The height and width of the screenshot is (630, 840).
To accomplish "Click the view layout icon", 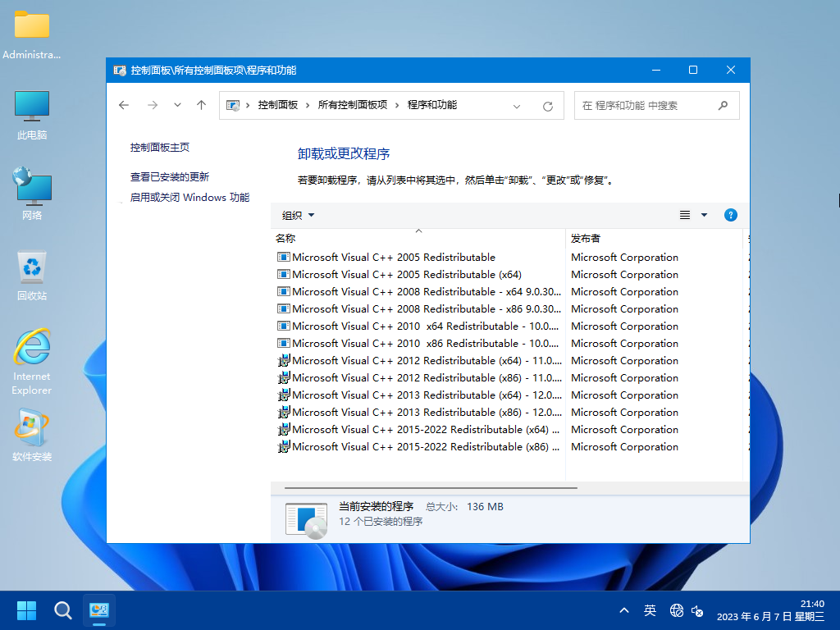I will coord(685,215).
